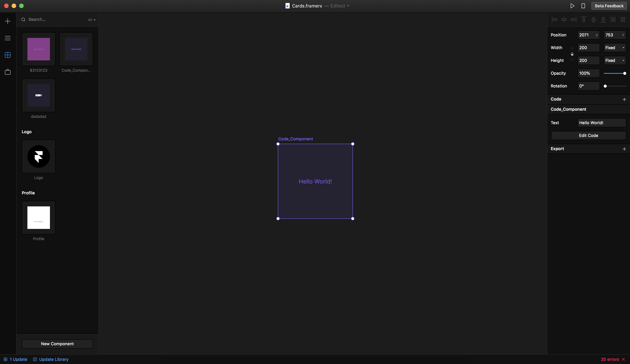
Task: Toggle the width-height aspect ratio lock
Action: pos(572,54)
